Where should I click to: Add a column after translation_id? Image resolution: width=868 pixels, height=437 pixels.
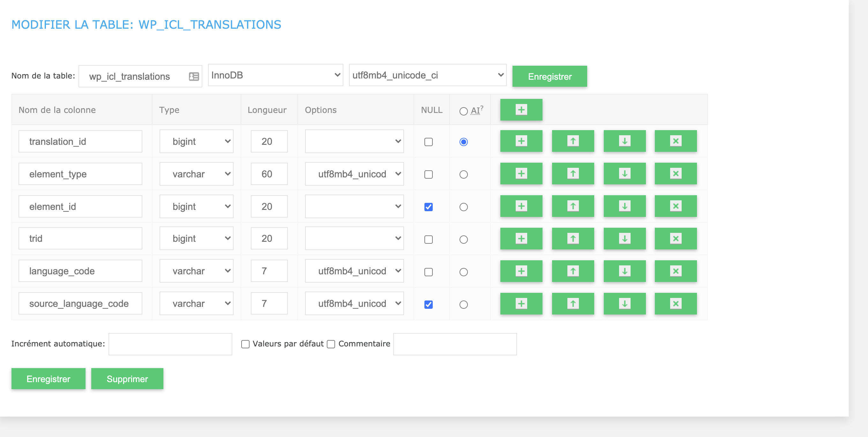(521, 141)
